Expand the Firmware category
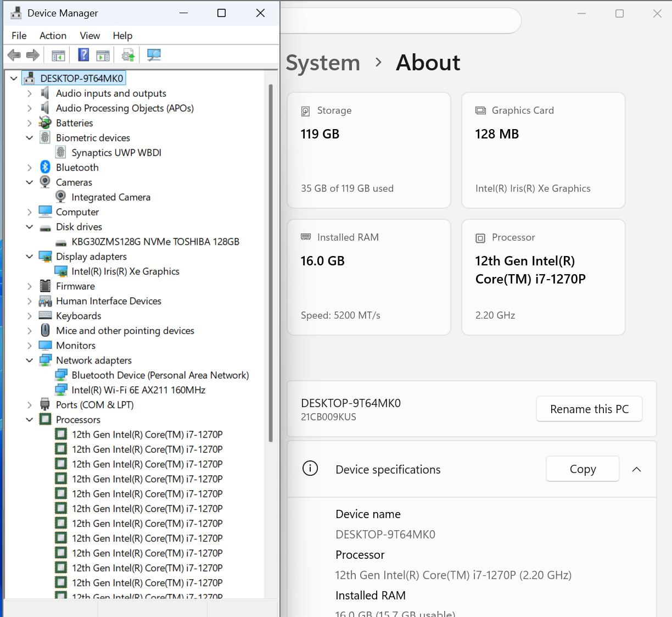The height and width of the screenshot is (617, 672). 30,286
